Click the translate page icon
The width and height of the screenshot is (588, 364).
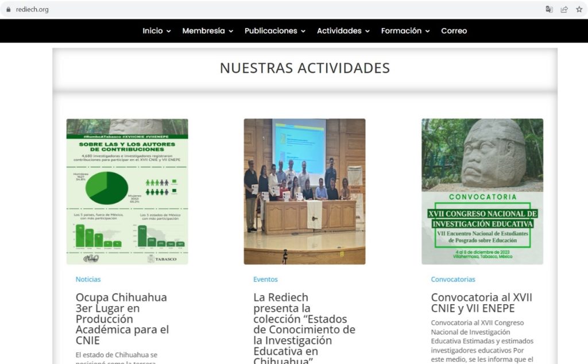click(x=550, y=9)
